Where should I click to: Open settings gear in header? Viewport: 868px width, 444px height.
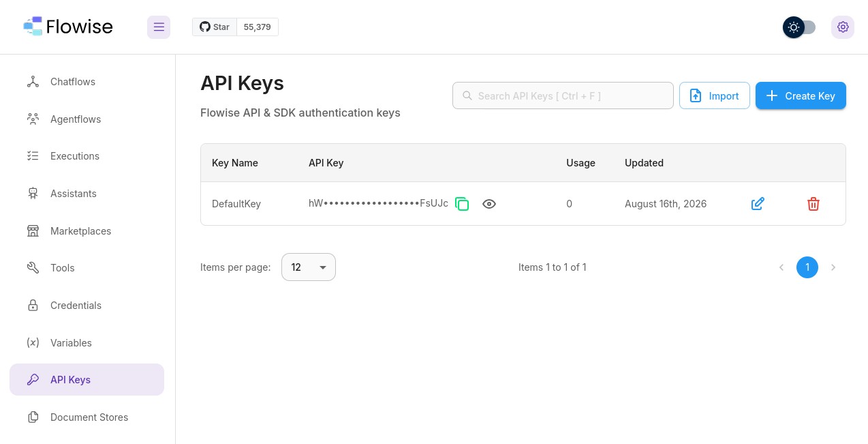[843, 27]
